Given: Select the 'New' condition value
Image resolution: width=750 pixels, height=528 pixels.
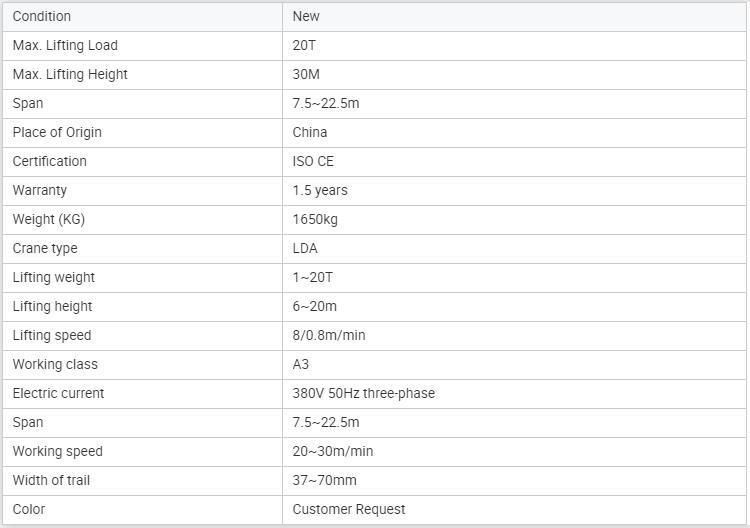Looking at the screenshot, I should click(306, 17).
